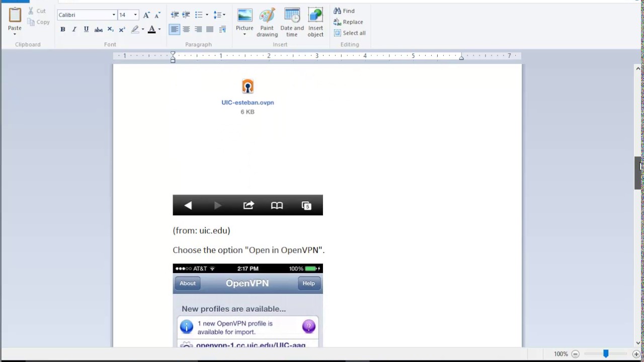The width and height of the screenshot is (644, 362).
Task: Click the Cut button
Action: (x=37, y=11)
